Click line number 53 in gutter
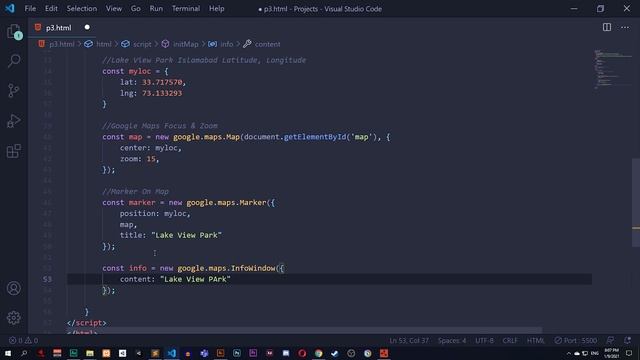 pyautogui.click(x=47, y=279)
